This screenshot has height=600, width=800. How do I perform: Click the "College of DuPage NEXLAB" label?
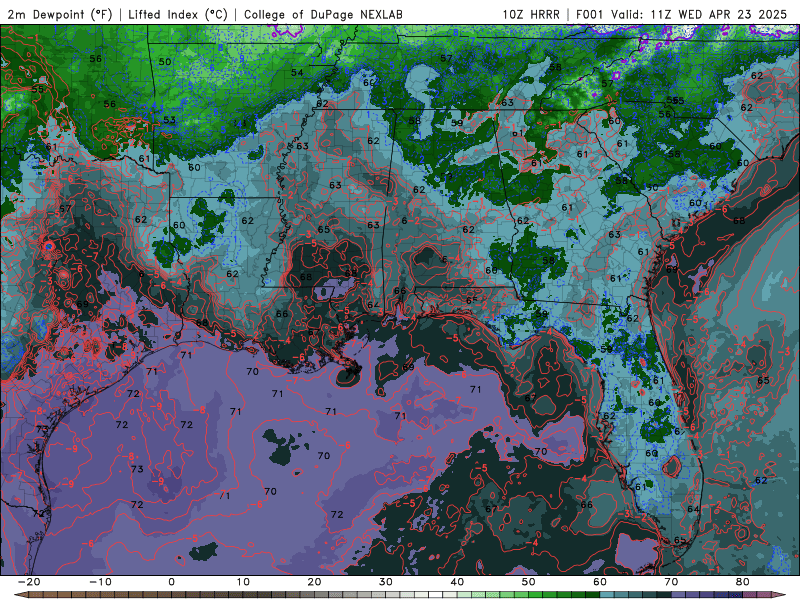[x=323, y=14]
